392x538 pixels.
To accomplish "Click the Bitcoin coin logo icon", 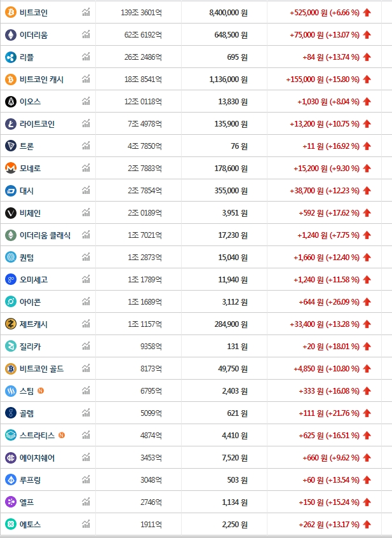I will (x=10, y=13).
